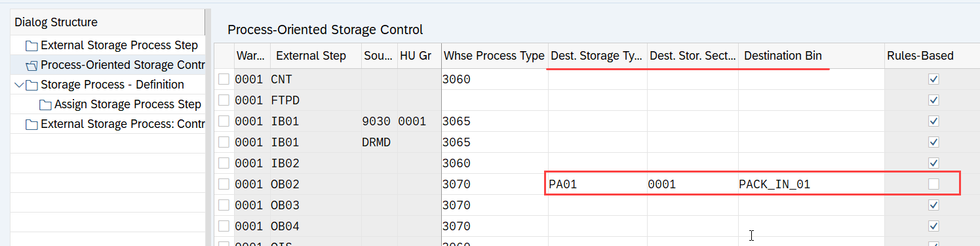Select Process-Oriented Storage Control tree node
980x246 pixels.
coord(123,65)
